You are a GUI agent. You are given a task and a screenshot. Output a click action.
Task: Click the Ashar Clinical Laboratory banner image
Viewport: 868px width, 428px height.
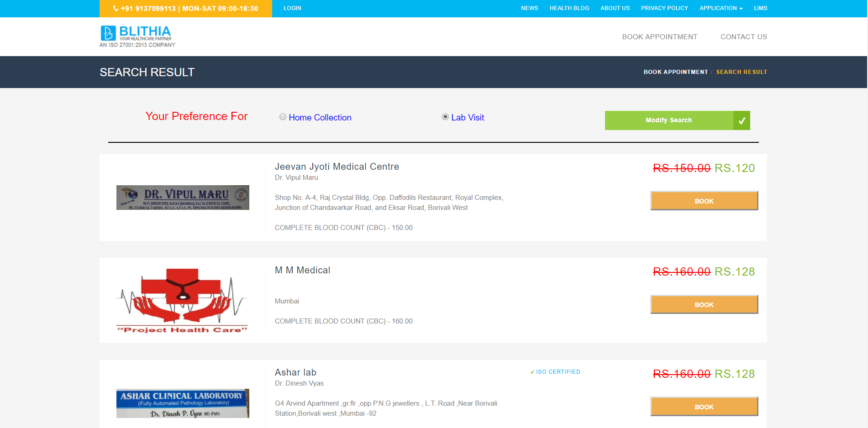click(183, 403)
